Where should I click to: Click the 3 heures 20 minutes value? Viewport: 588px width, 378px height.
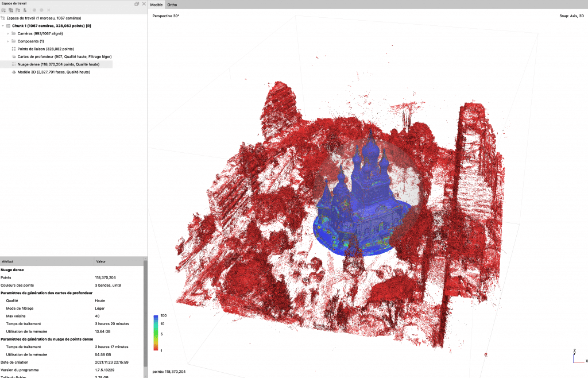112,323
